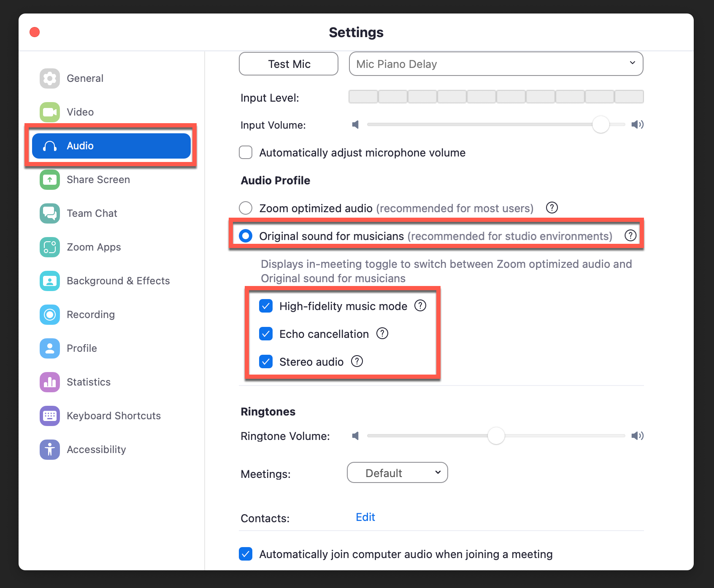Click the Test Mic button

pyautogui.click(x=289, y=64)
